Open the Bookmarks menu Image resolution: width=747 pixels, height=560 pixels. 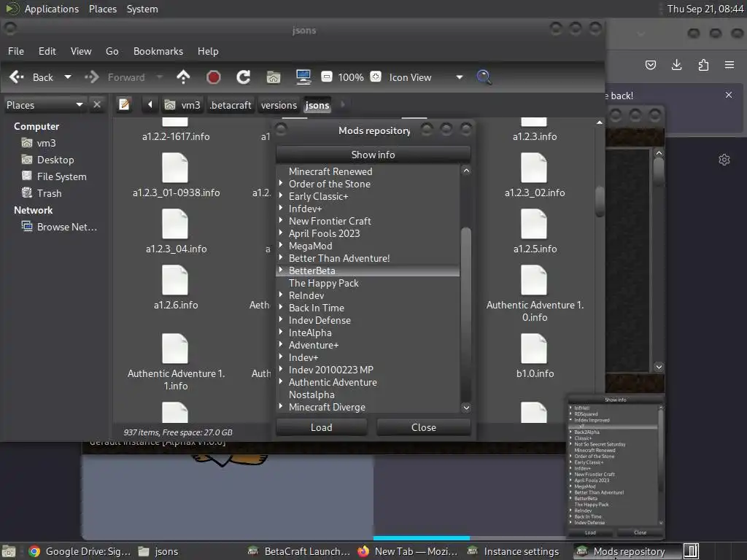(158, 51)
